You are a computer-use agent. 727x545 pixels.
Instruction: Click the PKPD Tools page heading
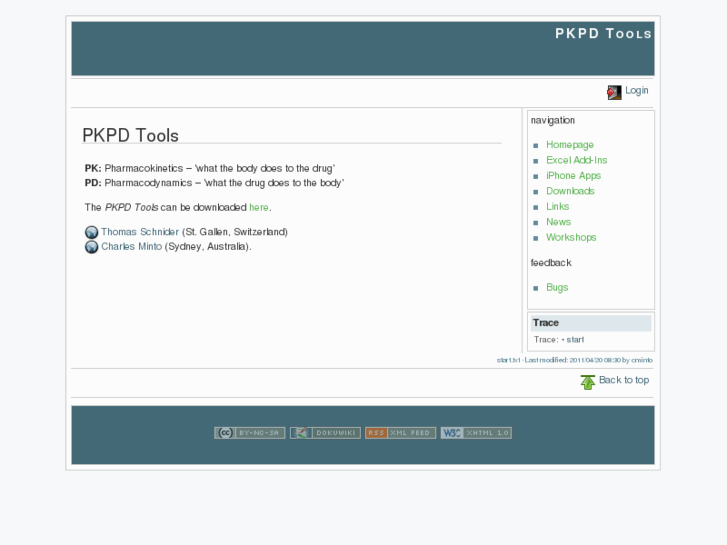click(x=130, y=135)
